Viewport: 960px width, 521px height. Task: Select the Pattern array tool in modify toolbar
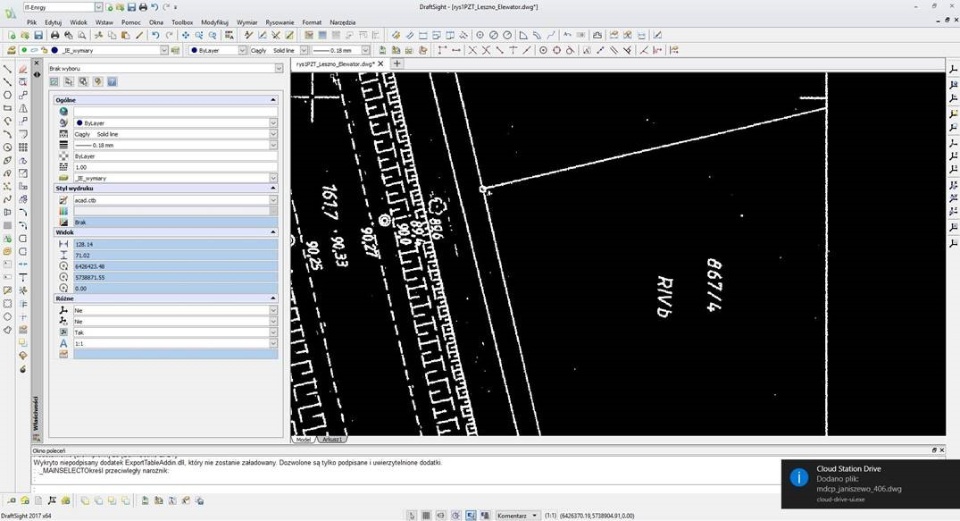tap(23, 147)
